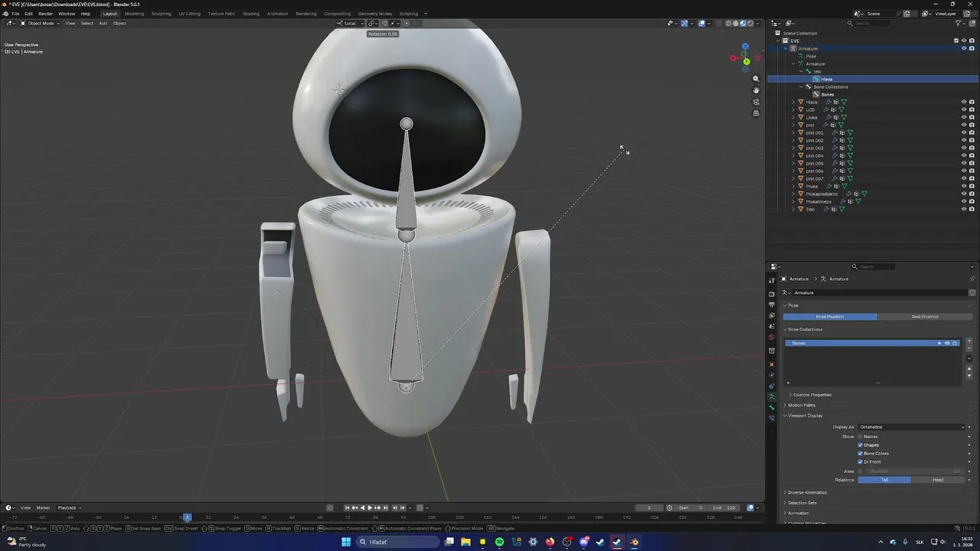This screenshot has width=980, height=551.
Task: Open the Display As Octahedral dropdown
Action: tap(911, 427)
